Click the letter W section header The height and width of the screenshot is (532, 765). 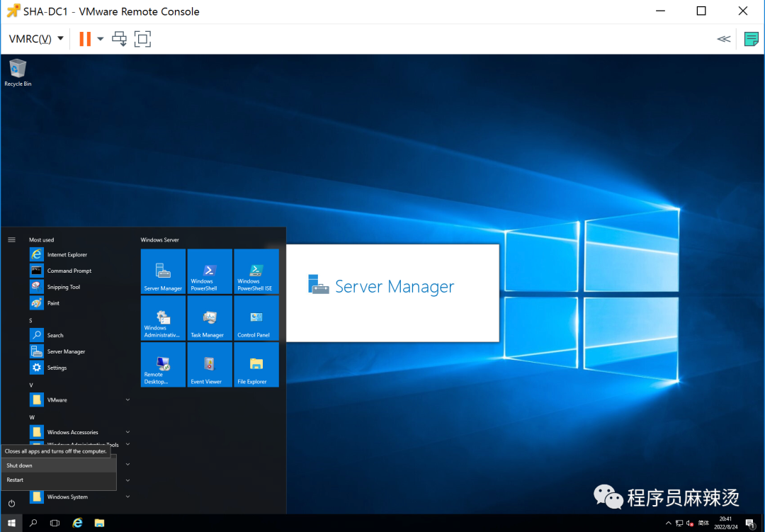32,417
